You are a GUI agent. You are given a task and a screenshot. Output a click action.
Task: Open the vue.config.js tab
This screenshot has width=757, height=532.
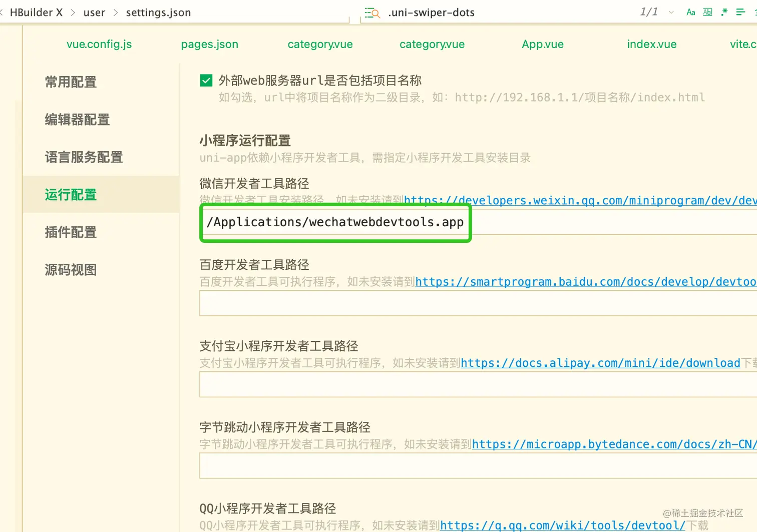[x=99, y=44]
